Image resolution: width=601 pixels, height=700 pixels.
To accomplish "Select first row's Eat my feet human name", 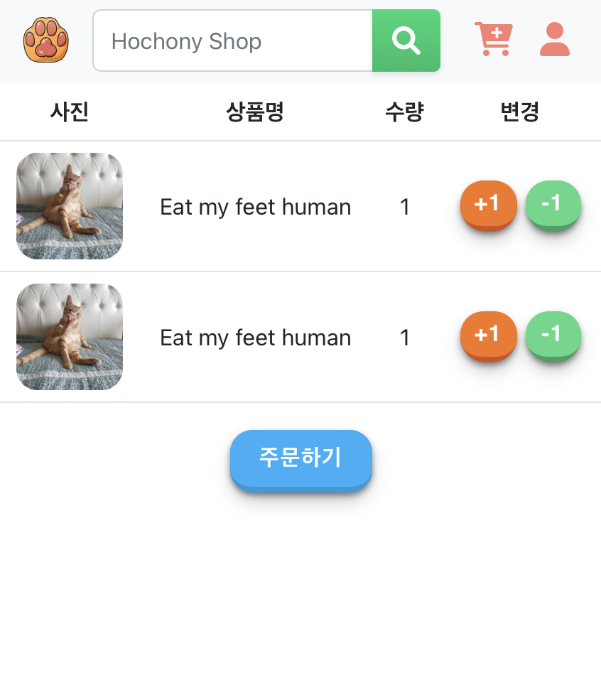I will 255,207.
